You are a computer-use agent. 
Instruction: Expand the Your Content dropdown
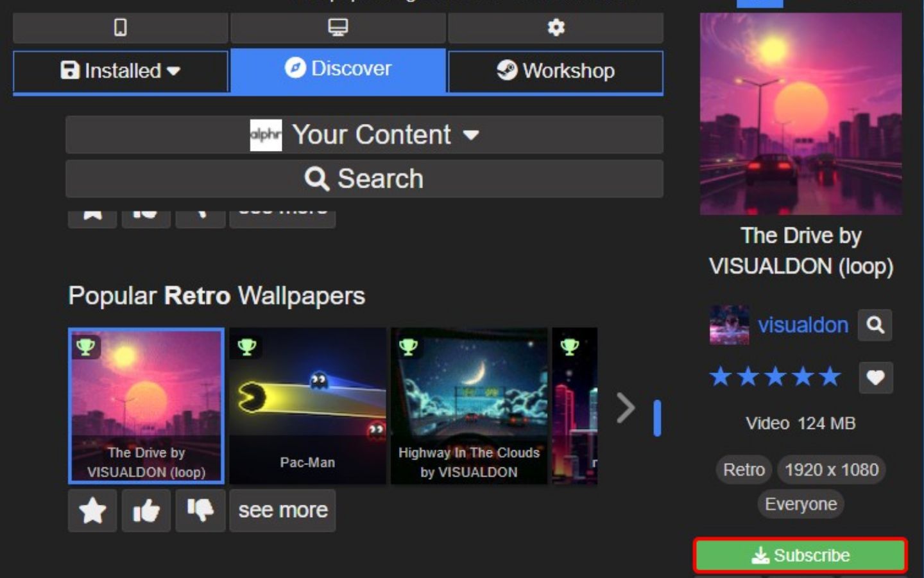click(364, 135)
